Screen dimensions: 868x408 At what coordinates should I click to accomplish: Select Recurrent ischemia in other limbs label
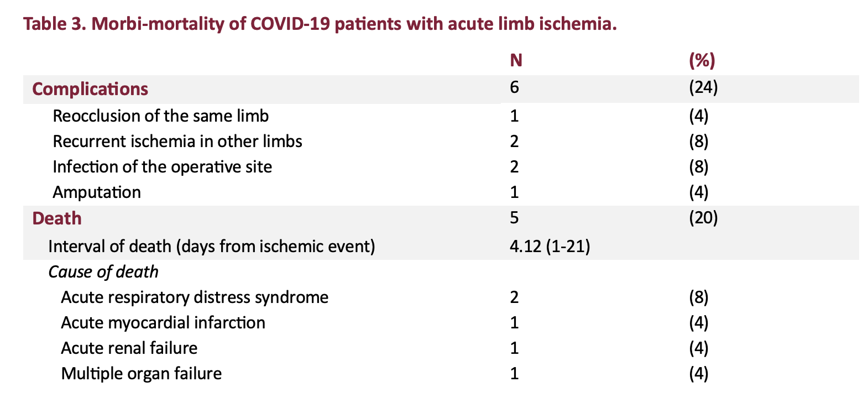(177, 141)
